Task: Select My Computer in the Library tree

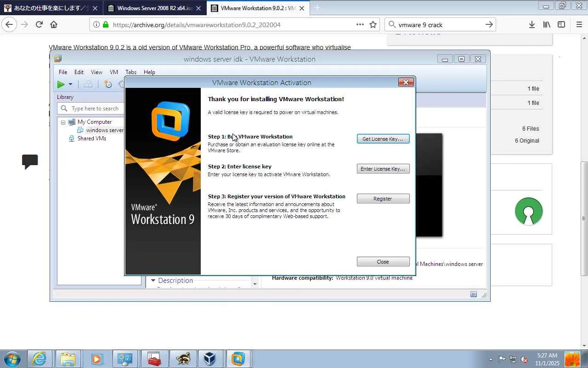Action: click(x=95, y=122)
